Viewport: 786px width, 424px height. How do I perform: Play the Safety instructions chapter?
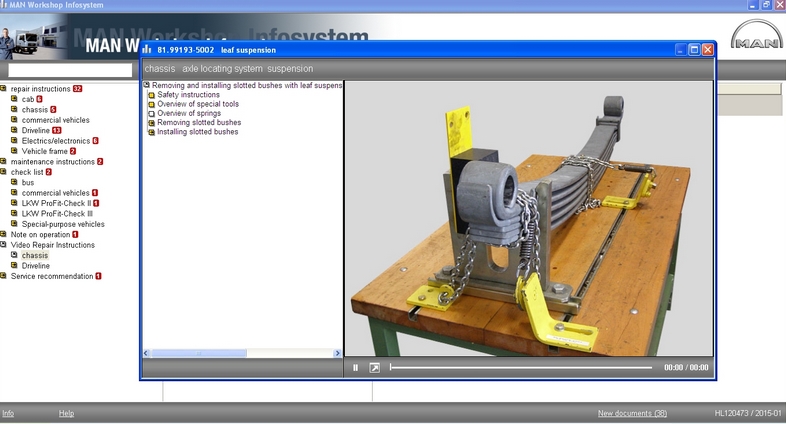tap(188, 95)
